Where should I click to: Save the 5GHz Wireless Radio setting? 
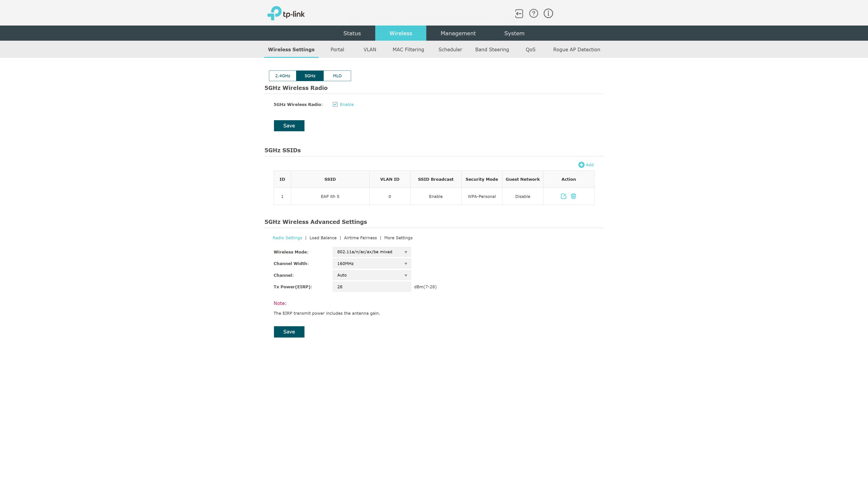289,126
